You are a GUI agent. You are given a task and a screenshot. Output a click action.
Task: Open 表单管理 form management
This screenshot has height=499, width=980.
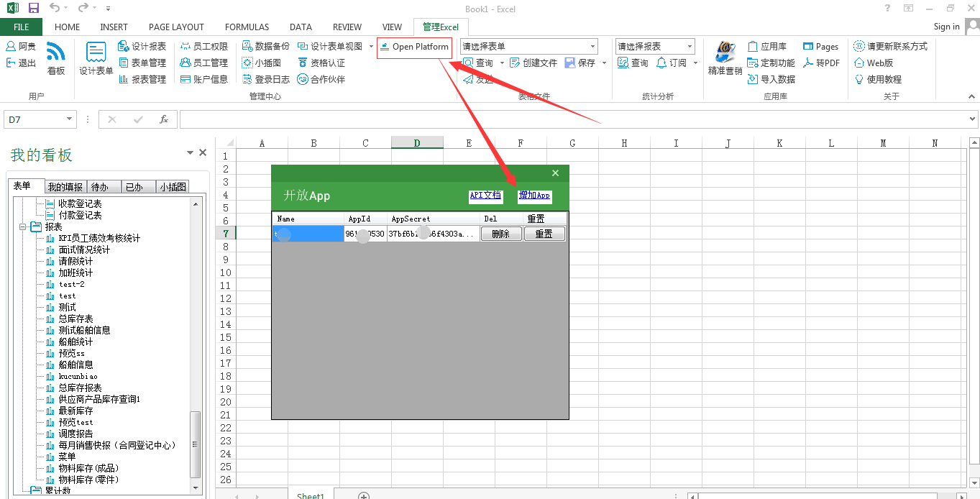click(x=142, y=63)
